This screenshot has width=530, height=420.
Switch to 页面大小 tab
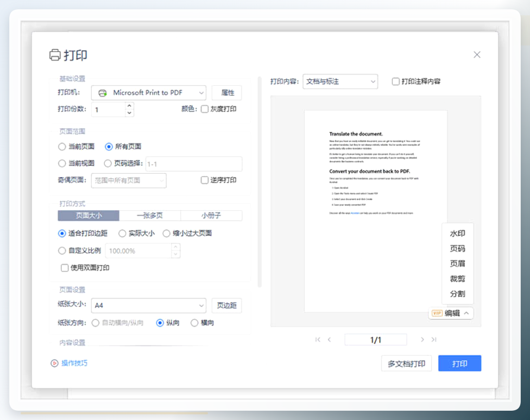(89, 215)
